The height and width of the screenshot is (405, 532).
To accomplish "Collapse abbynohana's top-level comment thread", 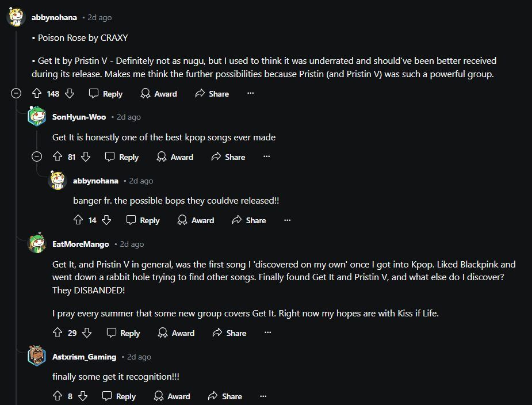I will [17, 94].
